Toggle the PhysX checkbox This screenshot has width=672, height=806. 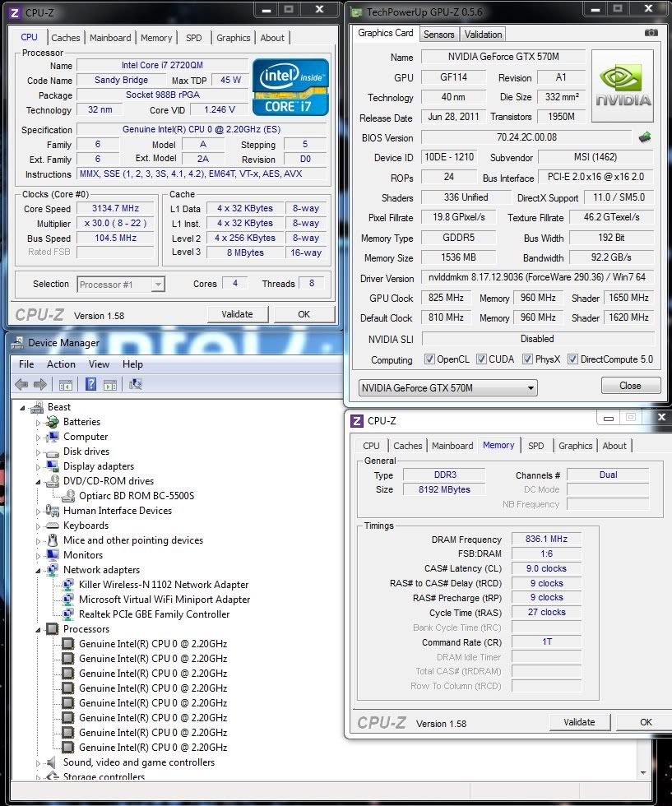tap(527, 359)
